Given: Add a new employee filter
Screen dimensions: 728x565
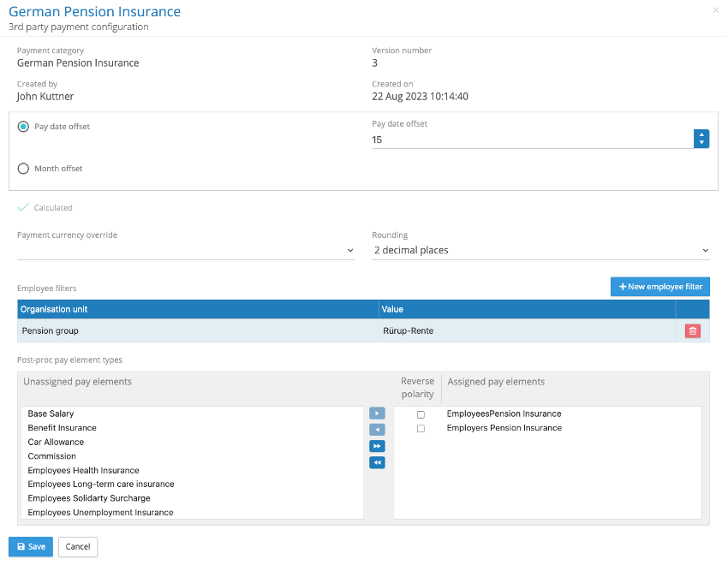Looking at the screenshot, I should point(659,286).
